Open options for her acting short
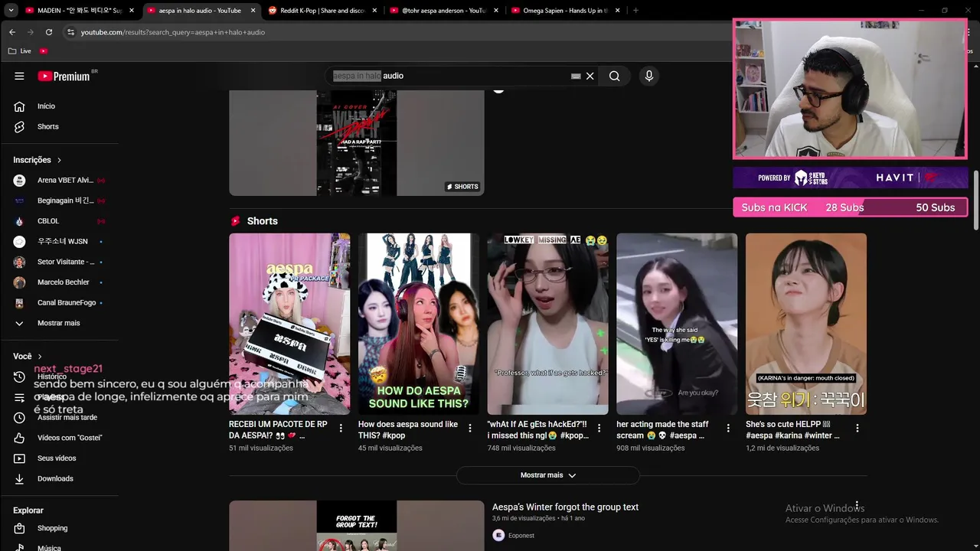This screenshot has height=551, width=980. pyautogui.click(x=728, y=429)
